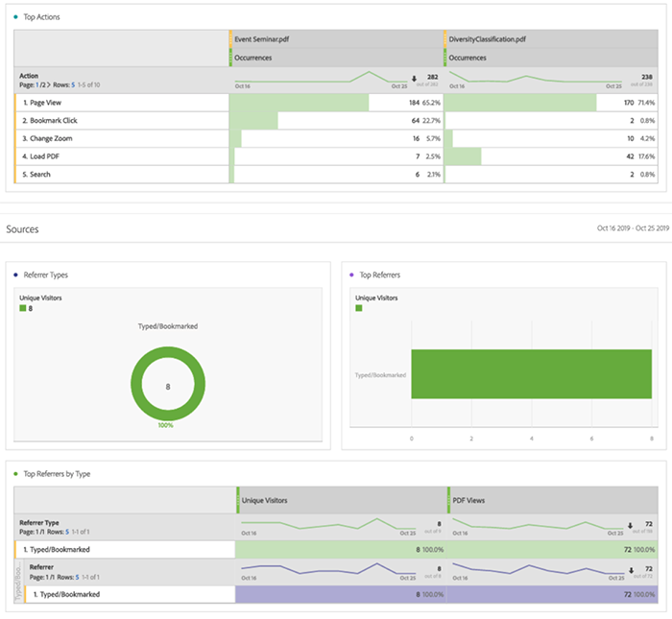Change the Rows count in the Action table
The width and height of the screenshot is (672, 619).
coord(73,85)
